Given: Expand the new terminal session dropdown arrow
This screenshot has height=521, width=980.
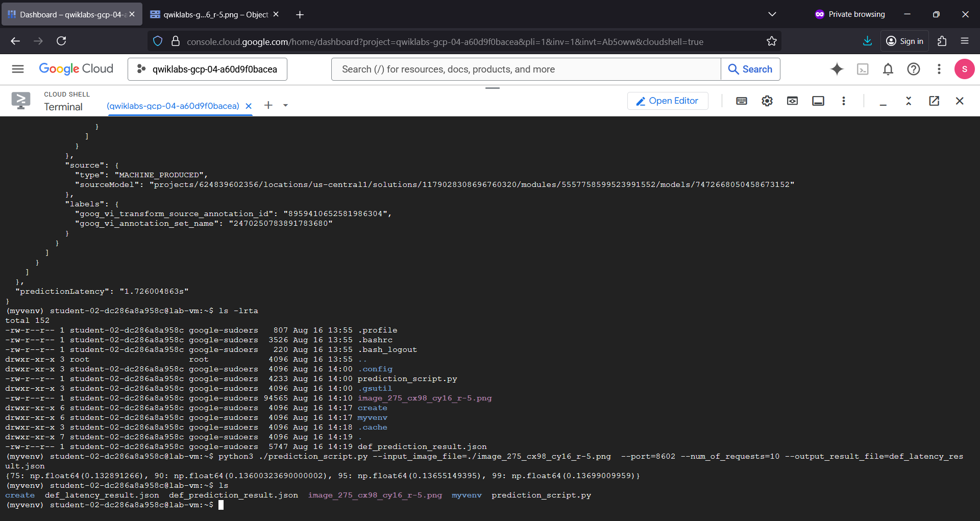Looking at the screenshot, I should pos(285,105).
